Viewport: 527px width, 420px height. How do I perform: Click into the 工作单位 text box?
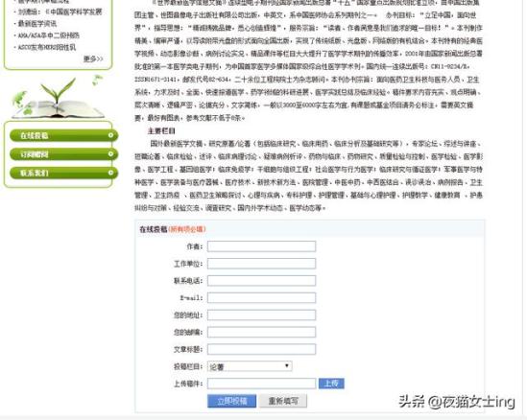tap(261, 264)
